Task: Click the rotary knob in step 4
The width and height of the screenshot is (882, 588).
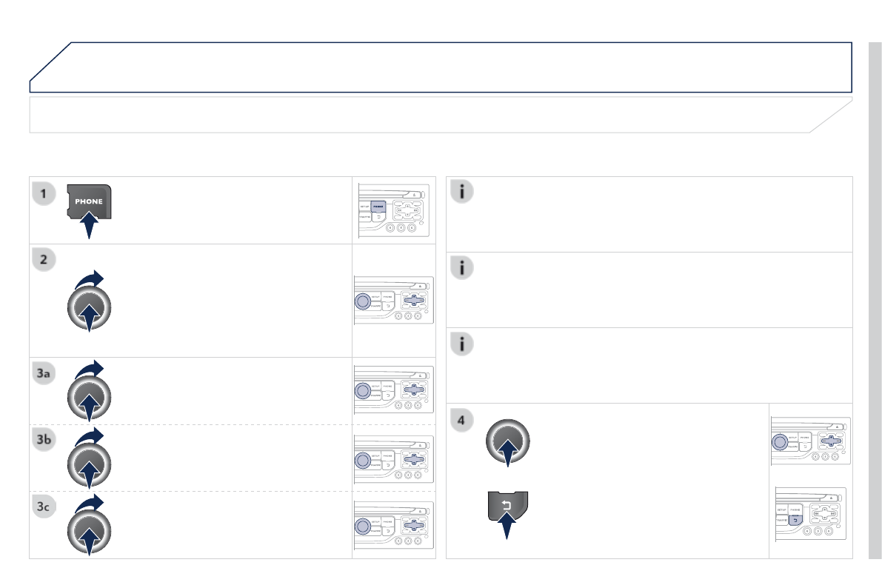Action: pyautogui.click(x=508, y=441)
